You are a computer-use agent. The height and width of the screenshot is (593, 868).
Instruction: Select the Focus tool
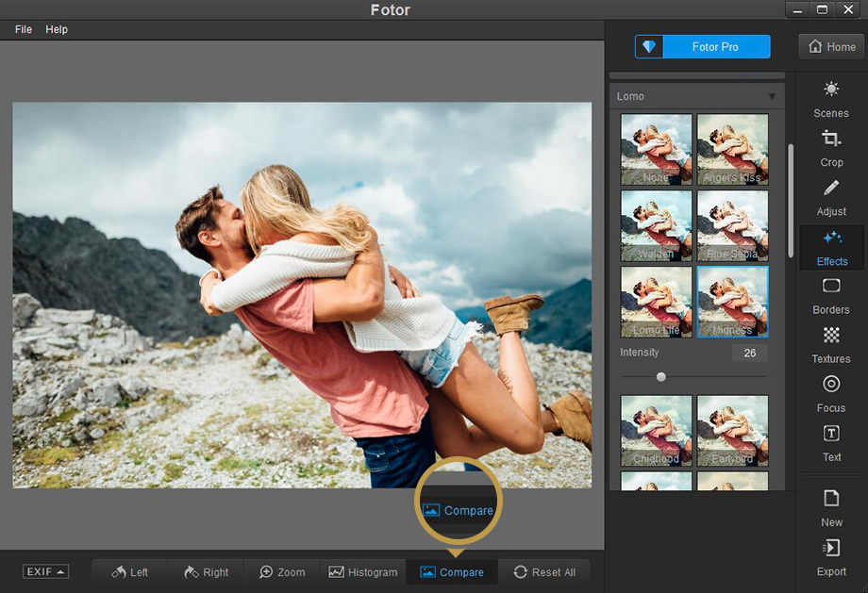(831, 392)
